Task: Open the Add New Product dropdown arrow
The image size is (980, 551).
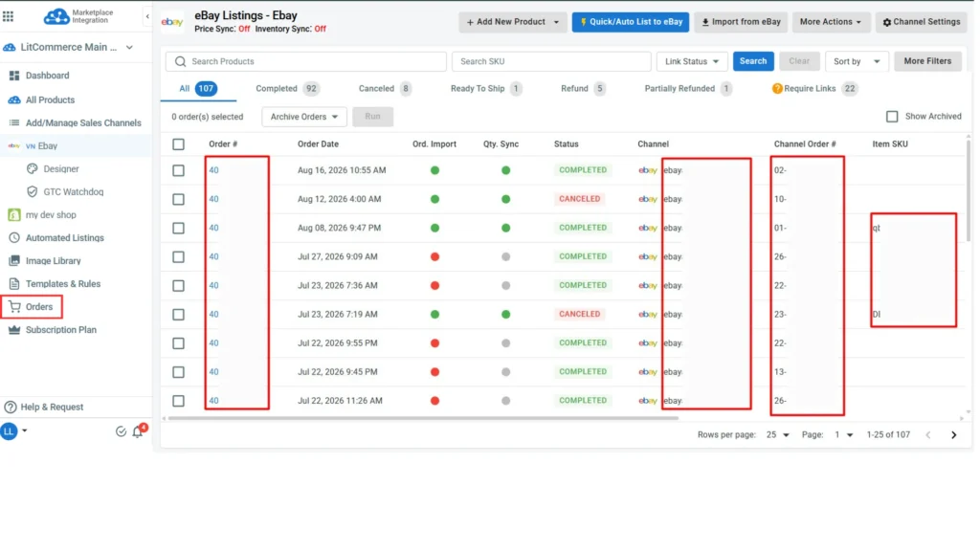Action: pyautogui.click(x=556, y=23)
